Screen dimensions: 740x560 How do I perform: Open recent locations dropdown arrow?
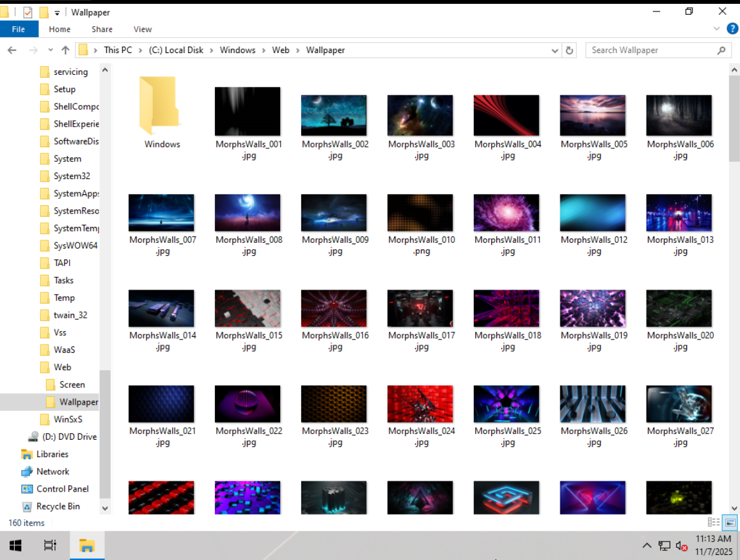(51, 50)
